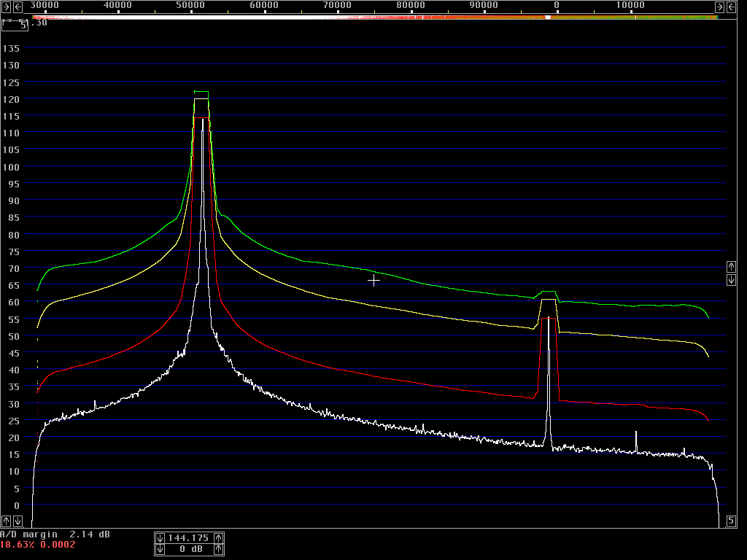This screenshot has height=560, width=747.
Task: Click the left-arrow box at top left
Action: 18,7
